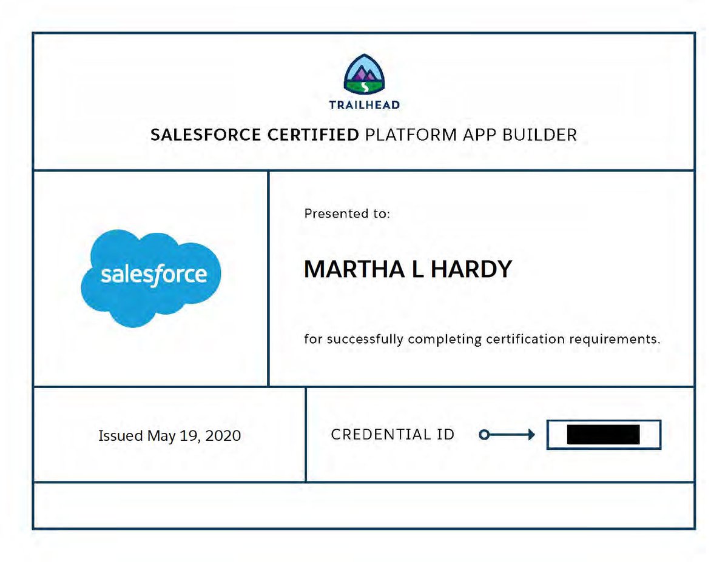Click the credential ID value box
This screenshot has height=562, width=728.
coord(604,435)
